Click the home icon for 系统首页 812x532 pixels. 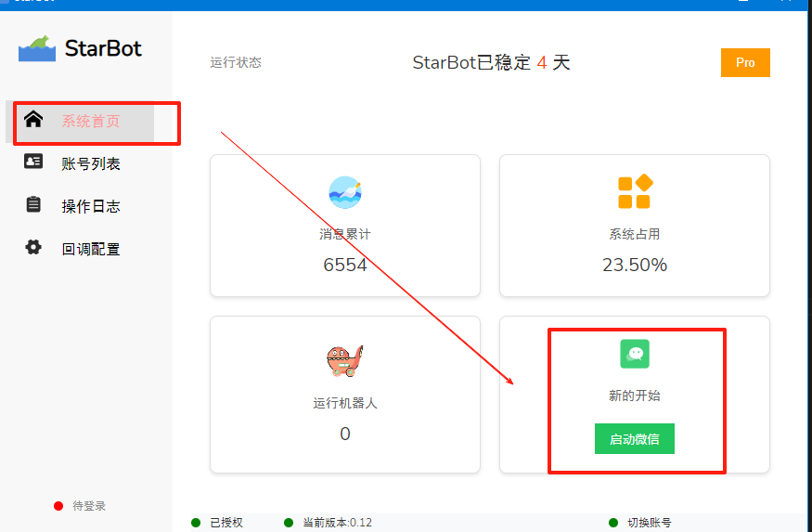pyautogui.click(x=33, y=120)
